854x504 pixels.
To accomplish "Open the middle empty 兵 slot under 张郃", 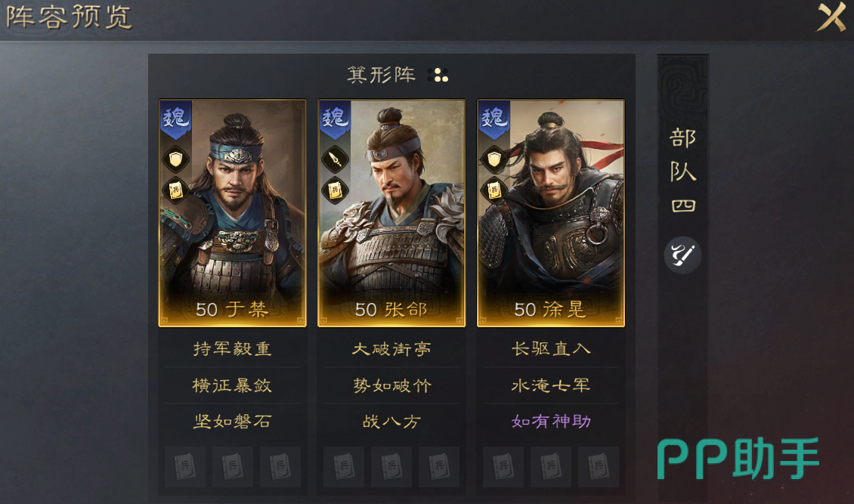I will 391,466.
